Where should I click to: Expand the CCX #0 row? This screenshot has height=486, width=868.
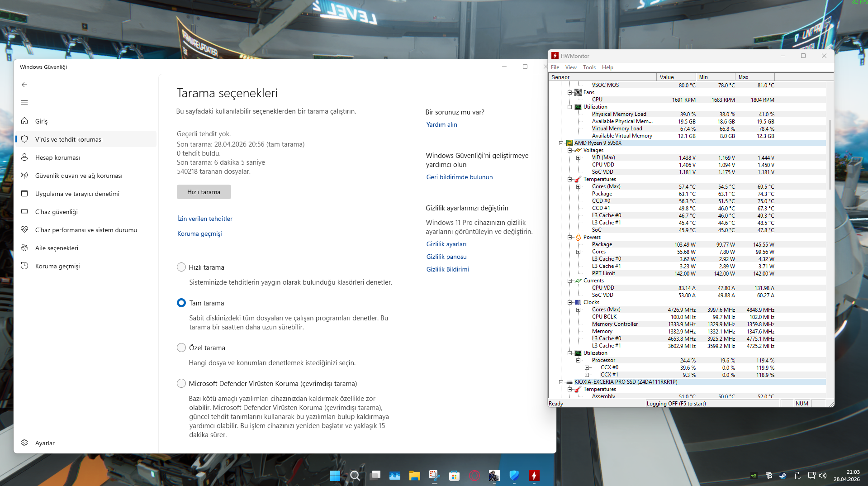coord(587,367)
